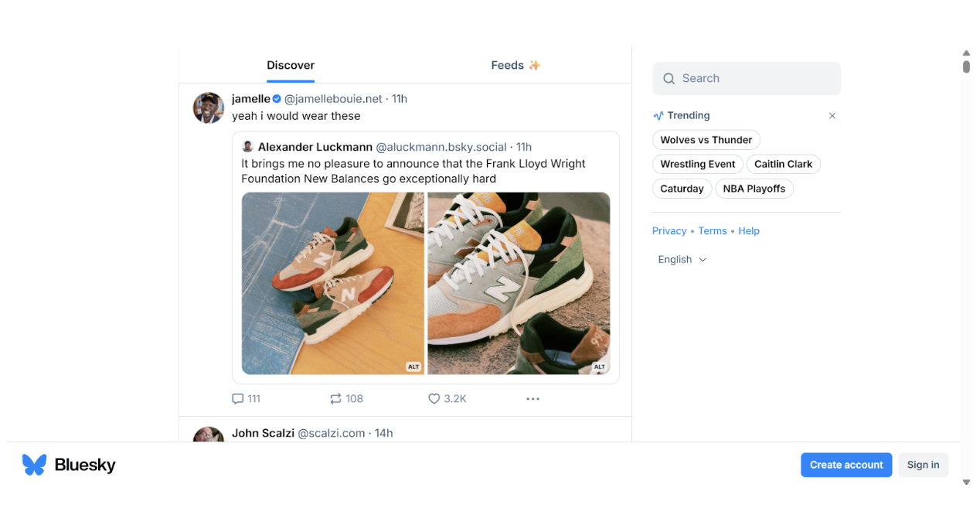
Task: Open the Privacy link
Action: pos(669,231)
